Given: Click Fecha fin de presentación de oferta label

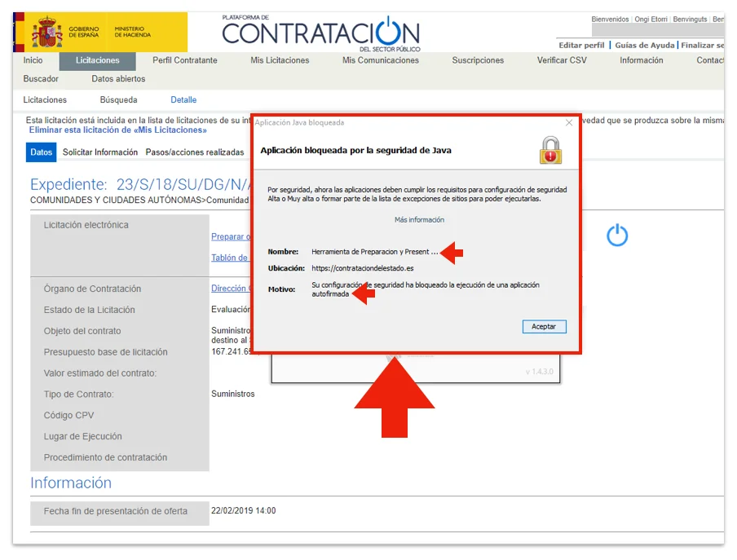Looking at the screenshot, I should 116,511.
